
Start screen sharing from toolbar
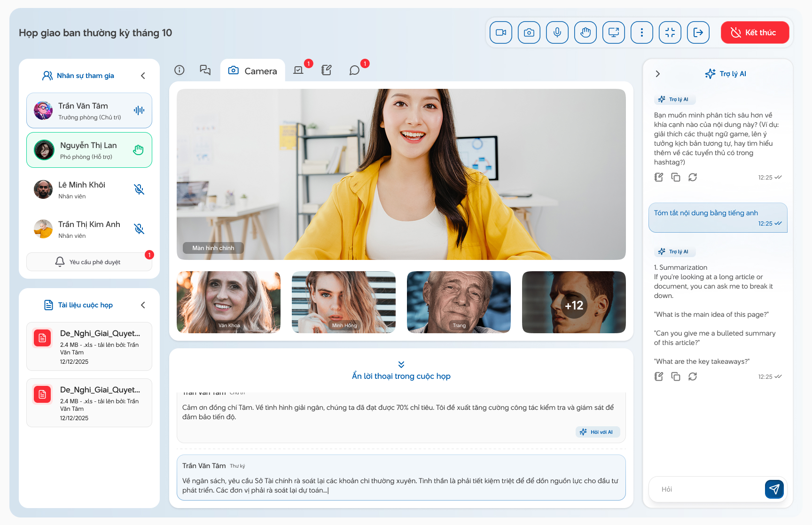[x=614, y=32]
